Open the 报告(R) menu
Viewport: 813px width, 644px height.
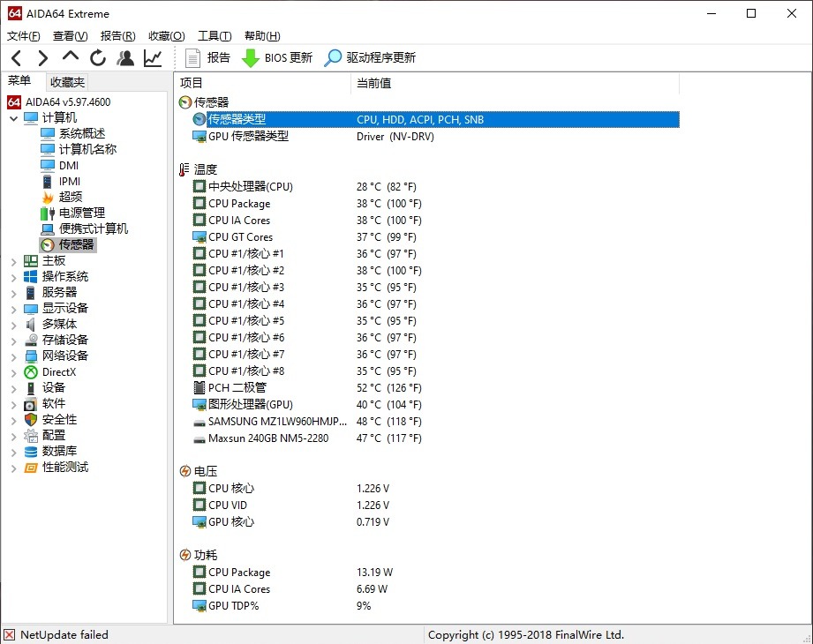pos(117,36)
